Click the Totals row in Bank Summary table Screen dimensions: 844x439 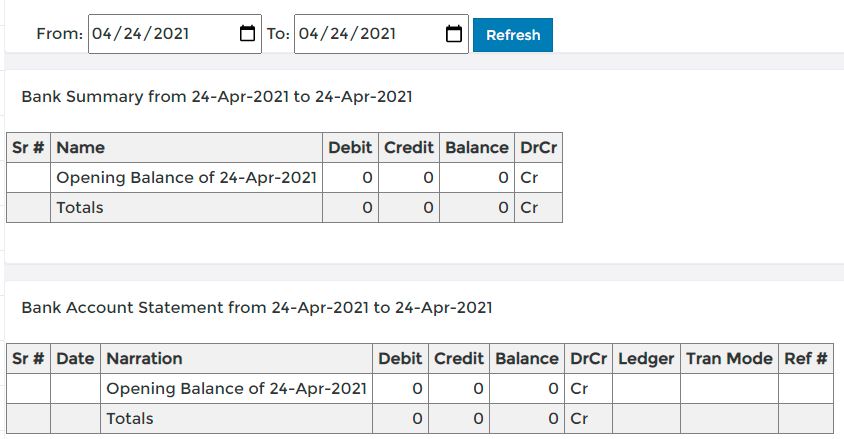point(284,208)
